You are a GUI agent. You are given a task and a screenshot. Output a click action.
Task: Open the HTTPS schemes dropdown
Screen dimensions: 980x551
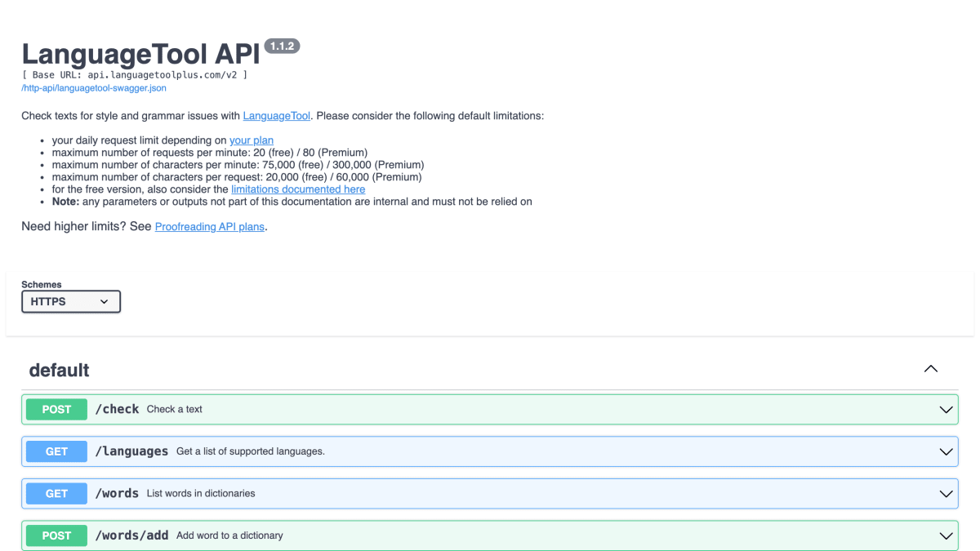point(71,301)
